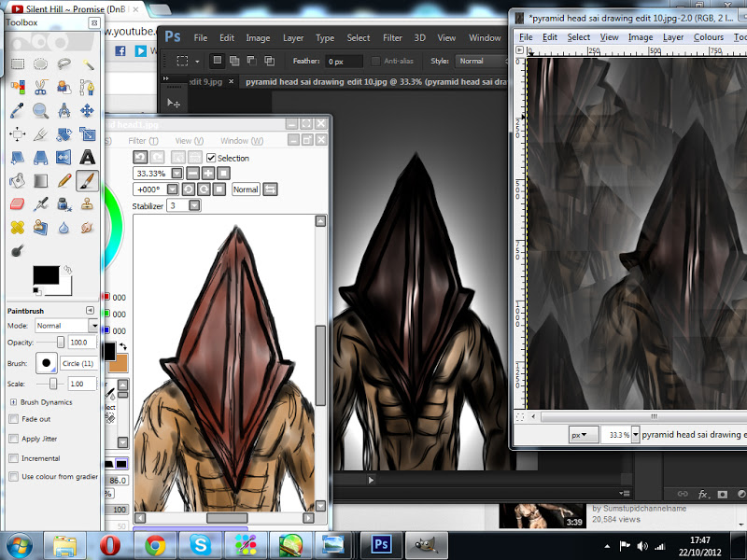Expand the Brush Dynamics section
747x560 pixels.
pyautogui.click(x=13, y=401)
